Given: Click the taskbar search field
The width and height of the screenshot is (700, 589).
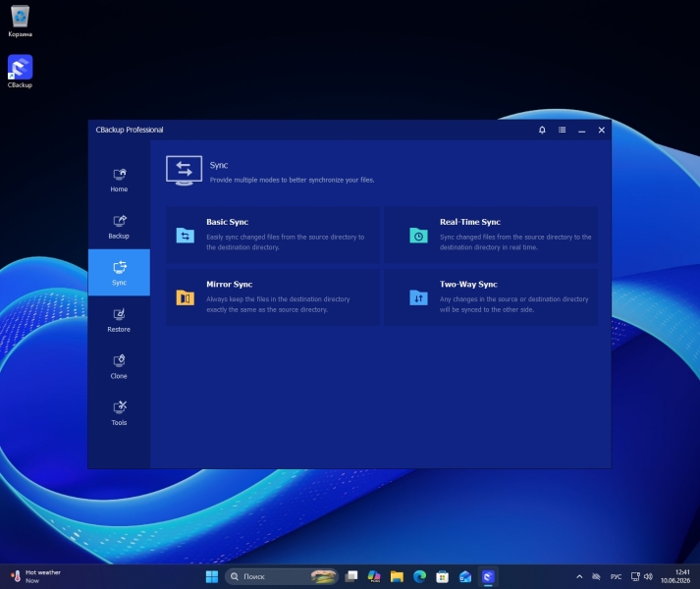Looking at the screenshot, I should pyautogui.click(x=281, y=576).
